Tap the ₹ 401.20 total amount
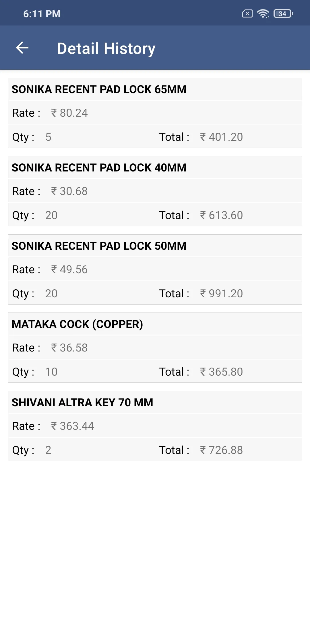Image resolution: width=310 pixels, height=644 pixels. (x=221, y=137)
